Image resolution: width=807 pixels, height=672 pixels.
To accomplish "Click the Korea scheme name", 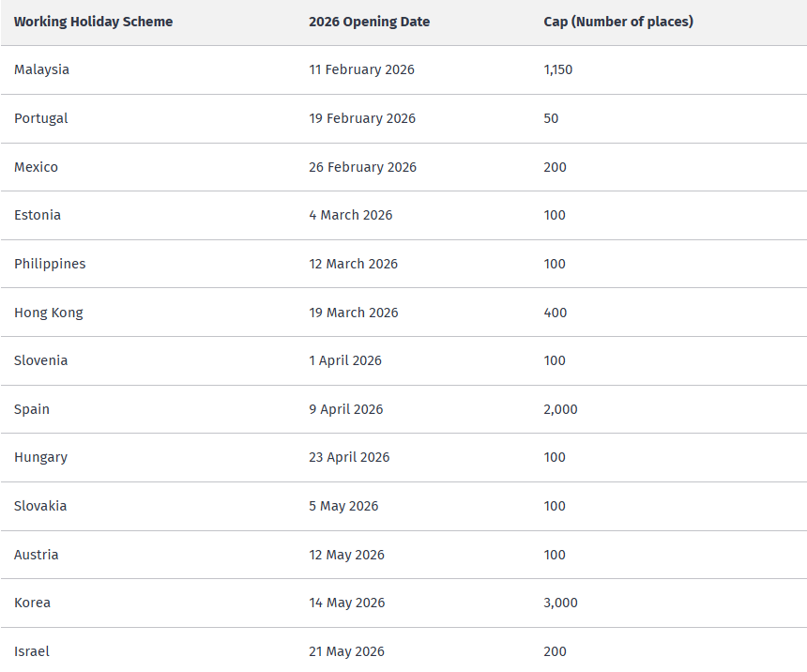I will [32, 603].
